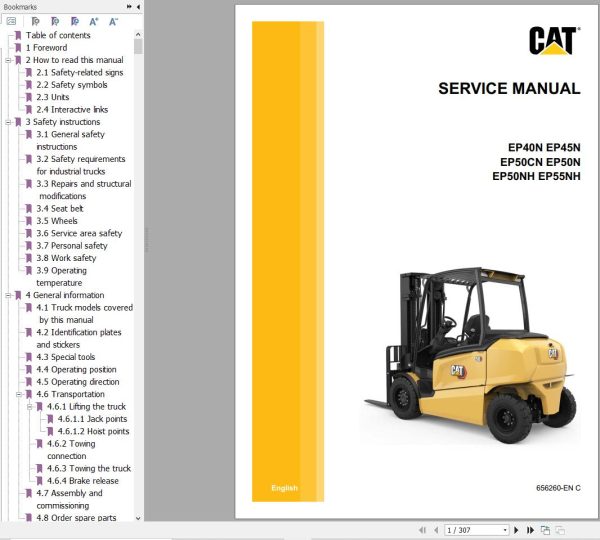This screenshot has width=600, height=540.
Task: Click bookmark icon for 4.6.2 Towing connection
Action: pos(39,444)
